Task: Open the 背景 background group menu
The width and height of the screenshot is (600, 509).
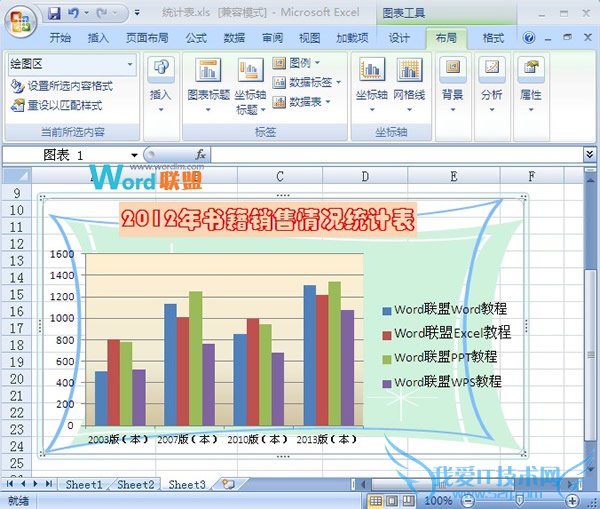Action: pos(453,85)
